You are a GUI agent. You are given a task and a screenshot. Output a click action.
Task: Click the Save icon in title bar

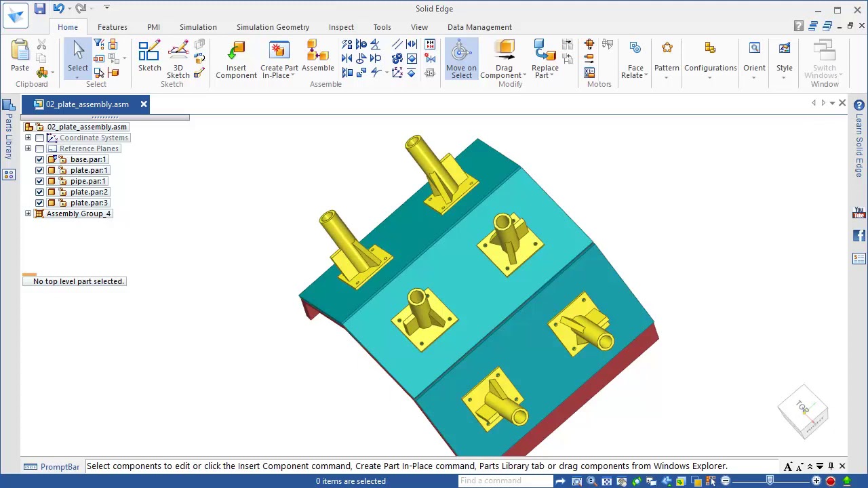tap(40, 9)
